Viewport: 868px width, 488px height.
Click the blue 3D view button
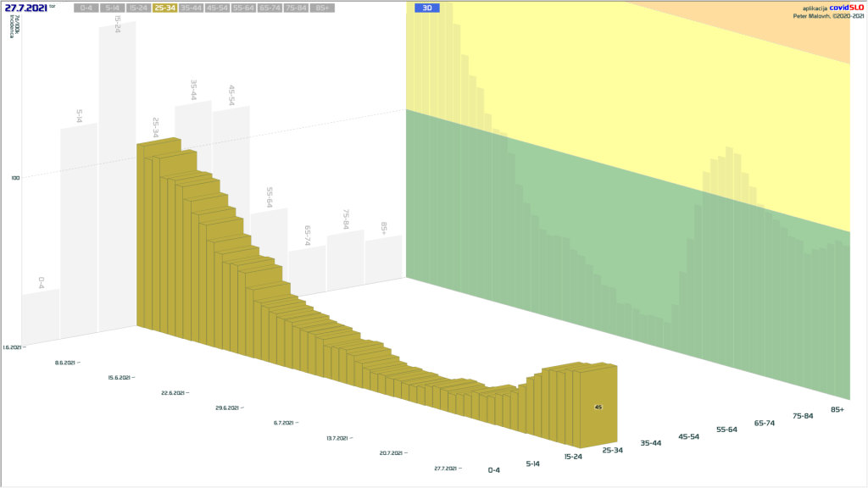(x=427, y=8)
